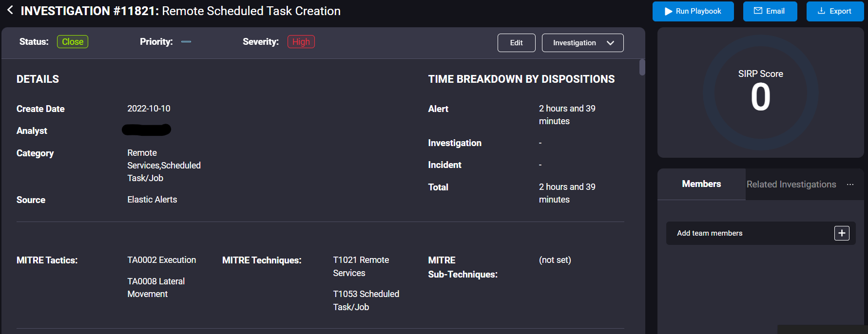Expand the Investigation dropdown chevron
Viewport: 868px width, 334px height.
pyautogui.click(x=610, y=43)
